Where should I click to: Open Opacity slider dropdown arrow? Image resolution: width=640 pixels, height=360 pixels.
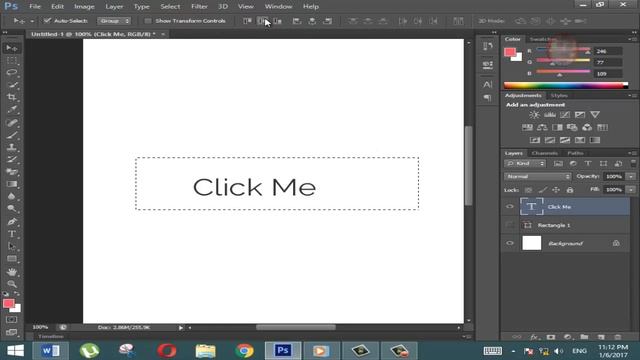click(x=631, y=176)
